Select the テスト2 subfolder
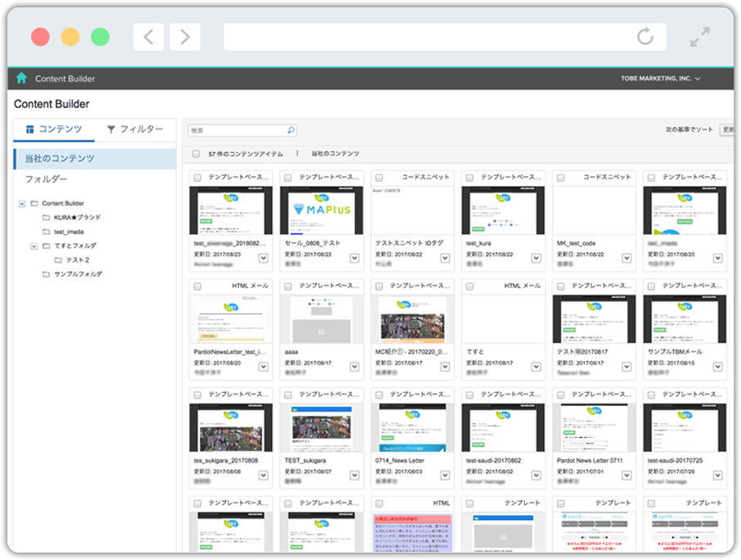Screen dimensions: 741x560 point(78,260)
